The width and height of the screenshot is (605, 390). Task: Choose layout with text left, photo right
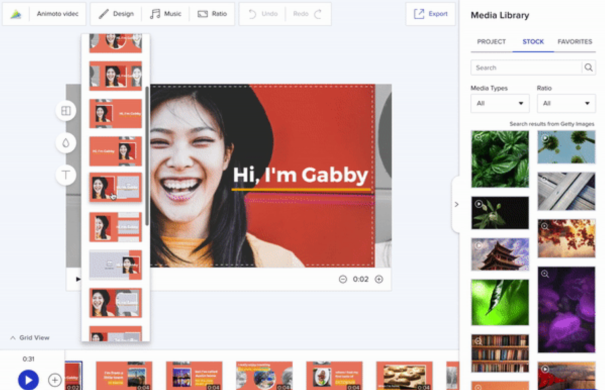(115, 151)
